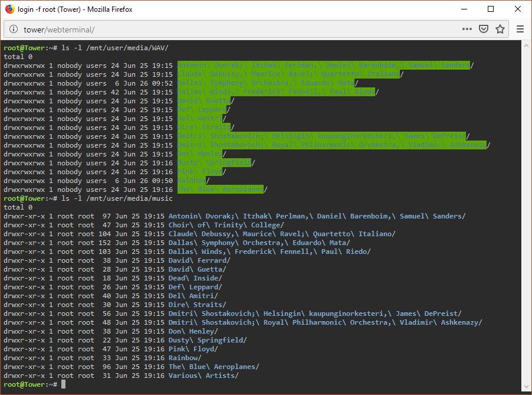This screenshot has height=395, width=532.
Task: Click the highlighted 'Pink\ Floyd' WAV entry
Action: pyautogui.click(x=200, y=171)
